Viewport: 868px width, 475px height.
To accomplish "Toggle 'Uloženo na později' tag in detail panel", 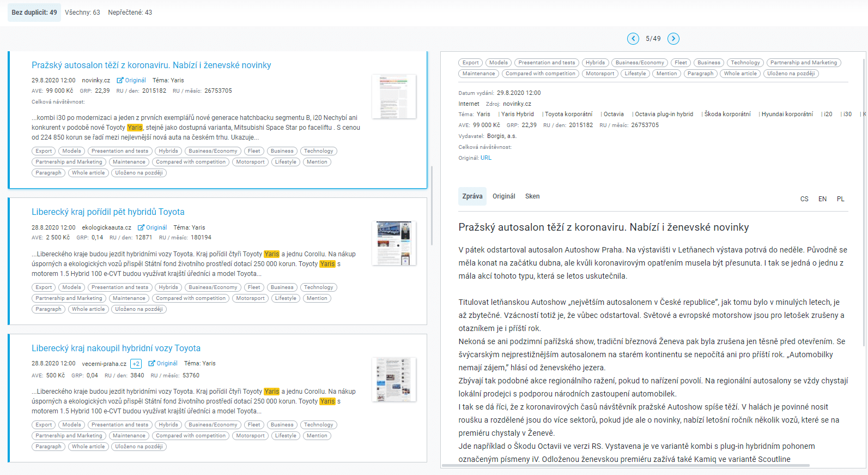I will 791,74.
